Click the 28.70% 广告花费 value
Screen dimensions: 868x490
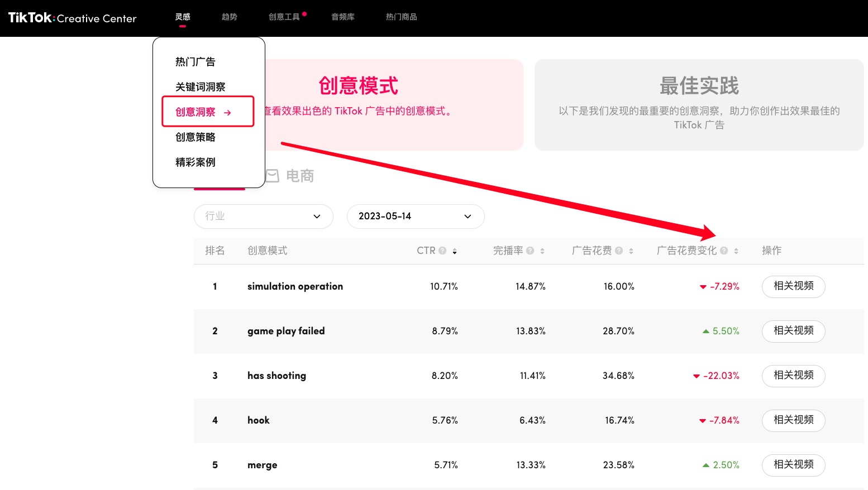pos(618,331)
